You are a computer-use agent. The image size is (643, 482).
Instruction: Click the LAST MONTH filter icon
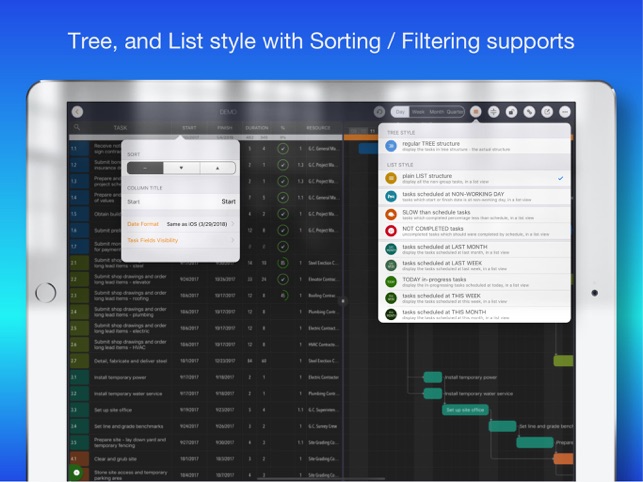coord(391,249)
